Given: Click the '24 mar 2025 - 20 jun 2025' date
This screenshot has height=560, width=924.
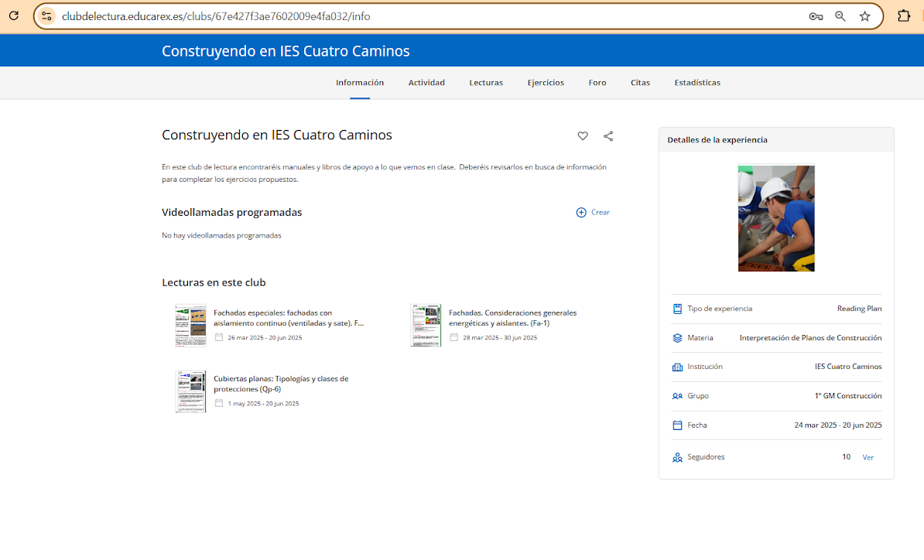Looking at the screenshot, I should (838, 425).
